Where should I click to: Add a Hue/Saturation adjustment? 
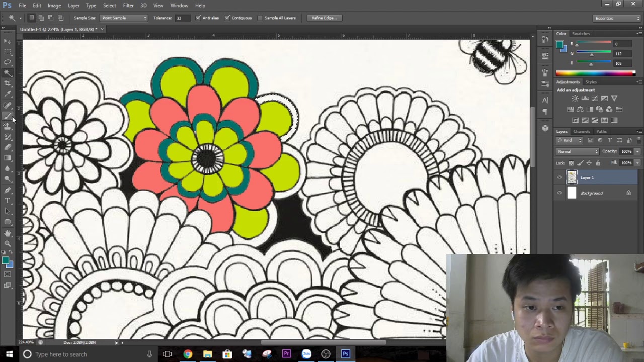coord(571,109)
